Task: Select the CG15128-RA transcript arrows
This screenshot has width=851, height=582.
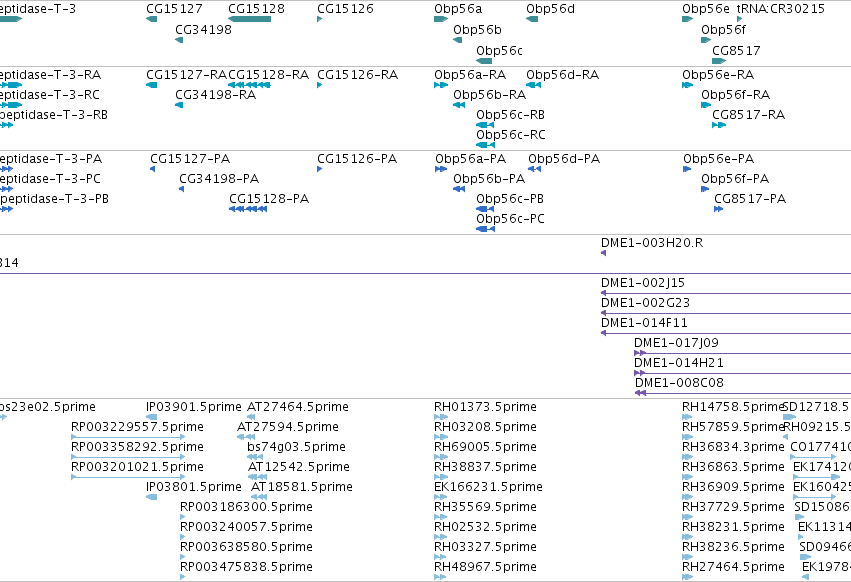Action: (249, 85)
